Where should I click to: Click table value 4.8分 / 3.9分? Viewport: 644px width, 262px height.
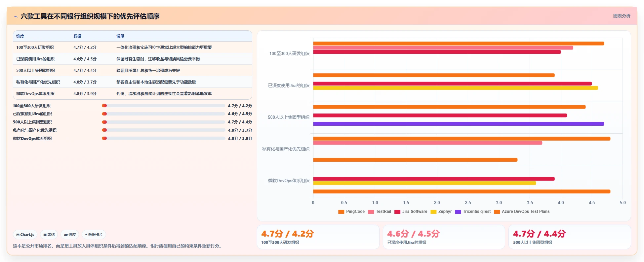click(85, 94)
